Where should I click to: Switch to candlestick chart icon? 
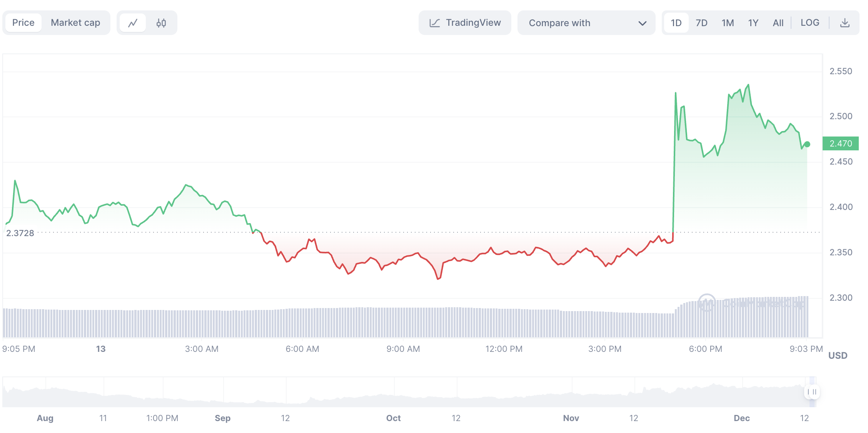[161, 23]
